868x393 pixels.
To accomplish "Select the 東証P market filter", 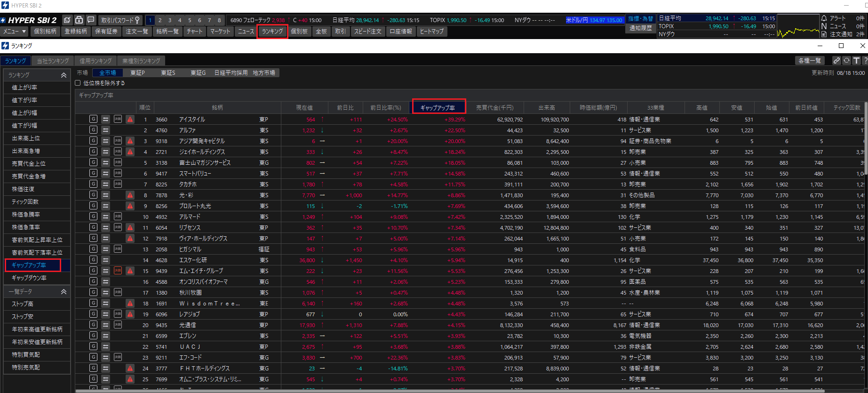I will click(x=137, y=73).
